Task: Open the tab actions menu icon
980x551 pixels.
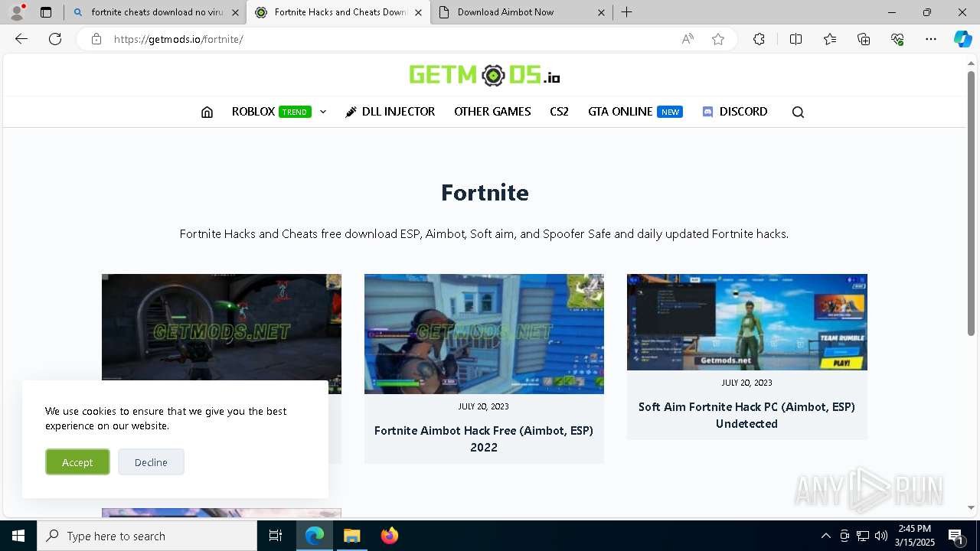Action: [x=46, y=12]
